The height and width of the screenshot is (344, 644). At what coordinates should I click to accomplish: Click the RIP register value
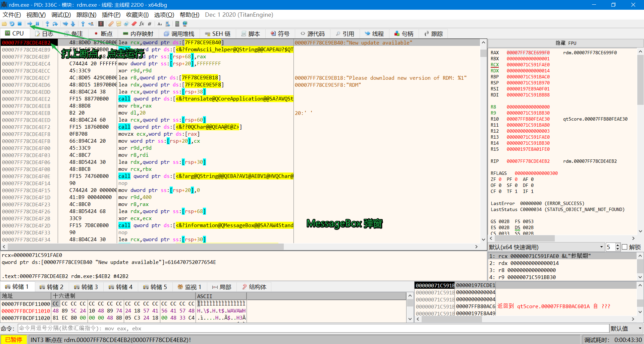click(528, 161)
